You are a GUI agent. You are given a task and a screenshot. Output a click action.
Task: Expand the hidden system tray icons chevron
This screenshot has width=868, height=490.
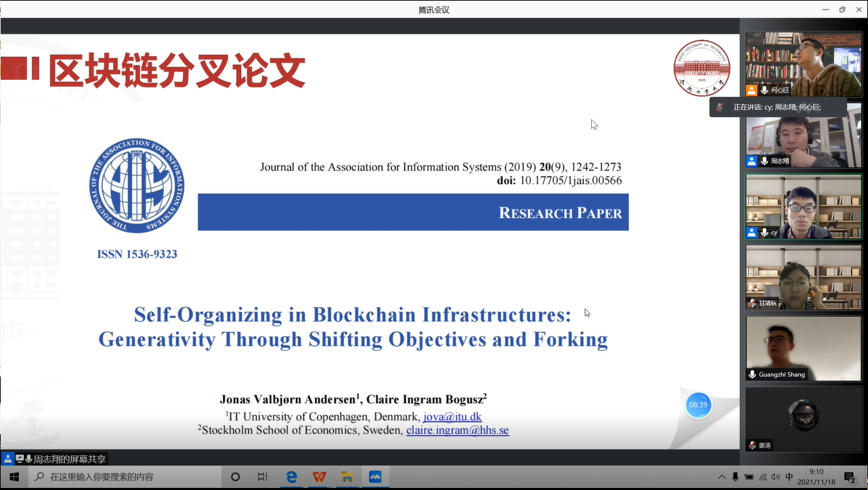(722, 477)
